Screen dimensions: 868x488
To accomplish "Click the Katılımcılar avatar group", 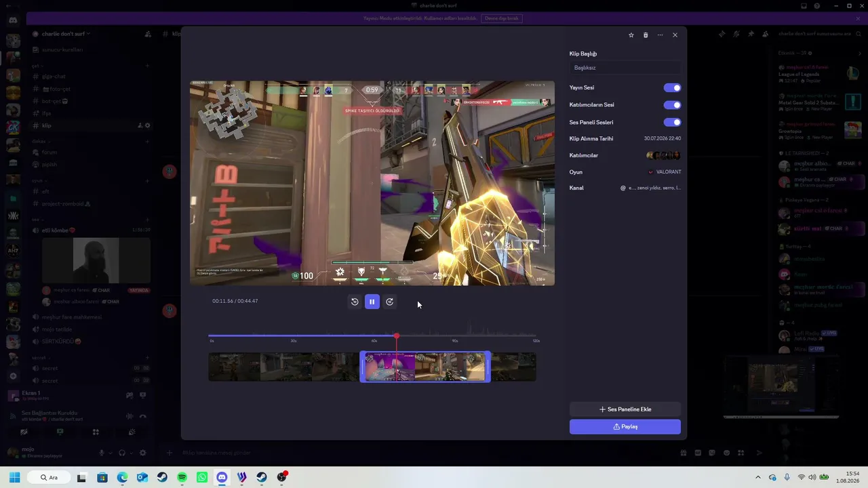I will click(x=664, y=156).
